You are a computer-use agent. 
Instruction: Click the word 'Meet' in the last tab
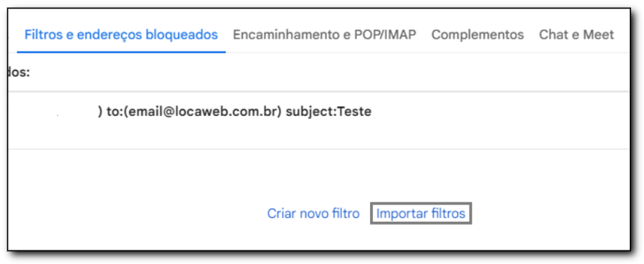tap(597, 35)
